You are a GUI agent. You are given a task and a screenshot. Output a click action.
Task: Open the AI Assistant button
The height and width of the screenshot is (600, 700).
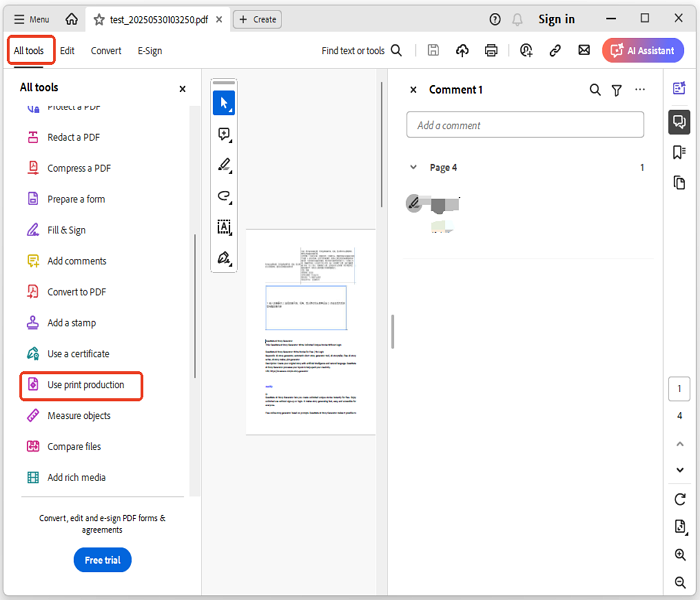(643, 50)
